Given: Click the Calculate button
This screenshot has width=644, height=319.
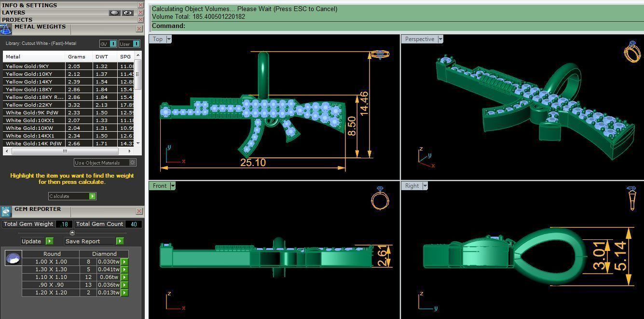Looking at the screenshot, I should point(72,196).
